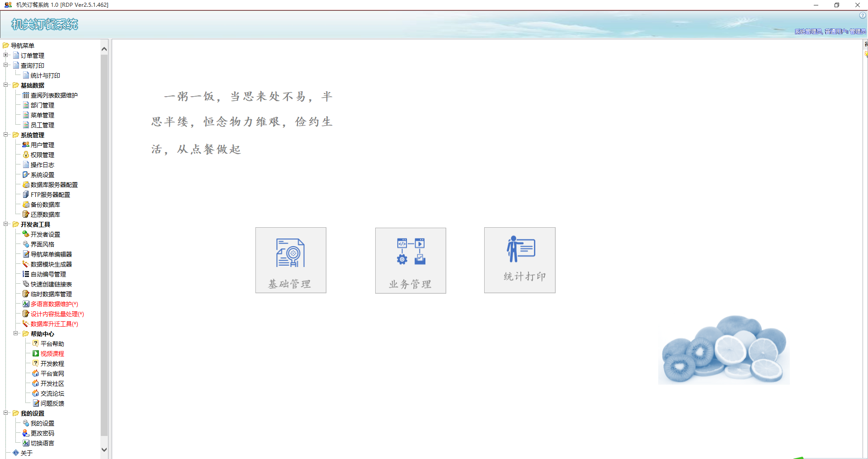
Task: Click the 开发者设置 icon
Action: coord(26,234)
